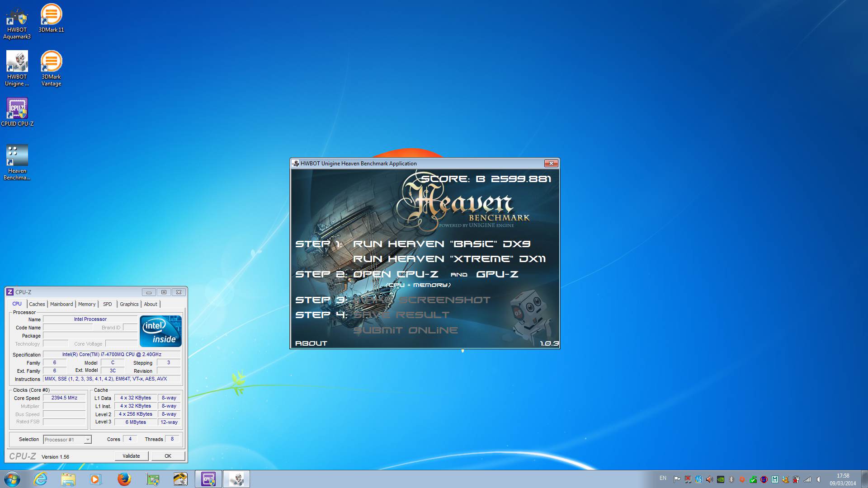This screenshot has width=868, height=488.
Task: Click the taskbar clock showing 17:58
Action: [x=843, y=479]
